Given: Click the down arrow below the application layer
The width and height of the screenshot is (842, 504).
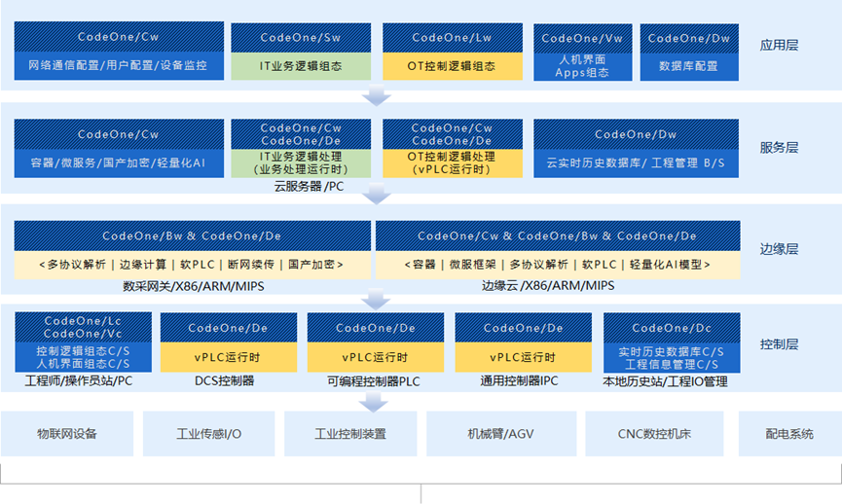Looking at the screenshot, I should pos(376,96).
